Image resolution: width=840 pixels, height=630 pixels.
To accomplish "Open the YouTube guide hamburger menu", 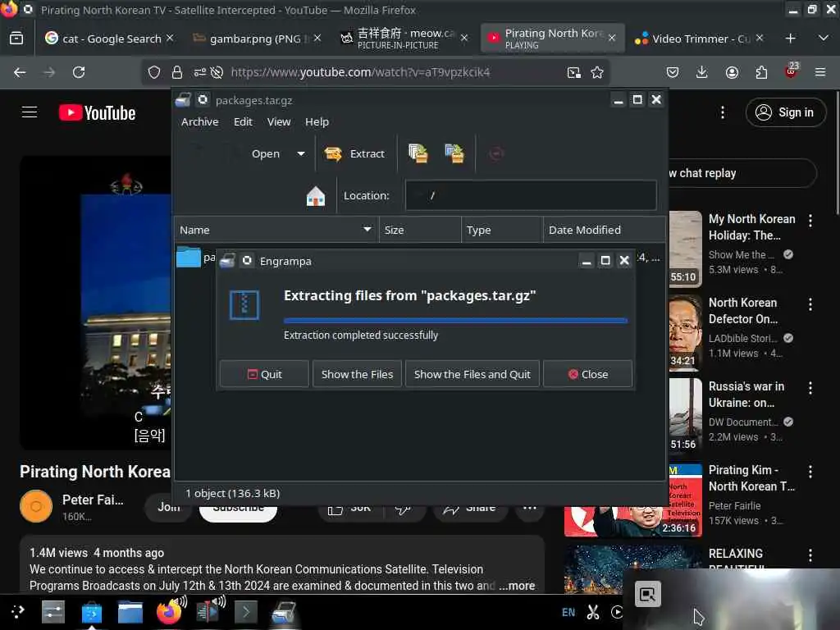I will tap(30, 112).
